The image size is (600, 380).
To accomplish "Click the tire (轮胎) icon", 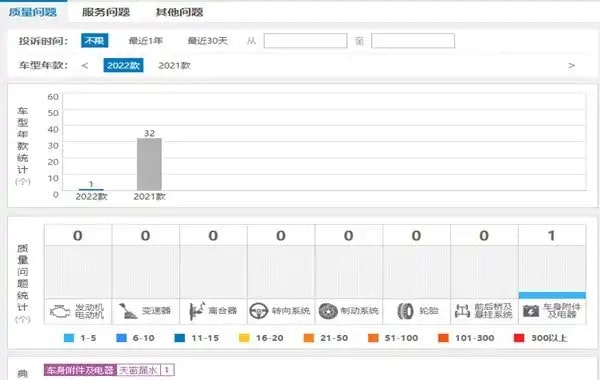I will (x=405, y=311).
